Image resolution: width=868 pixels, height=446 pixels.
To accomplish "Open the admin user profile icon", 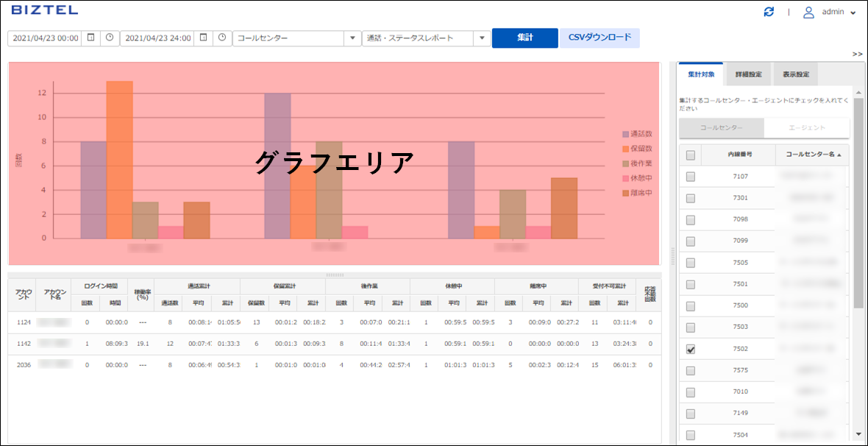I will point(808,13).
